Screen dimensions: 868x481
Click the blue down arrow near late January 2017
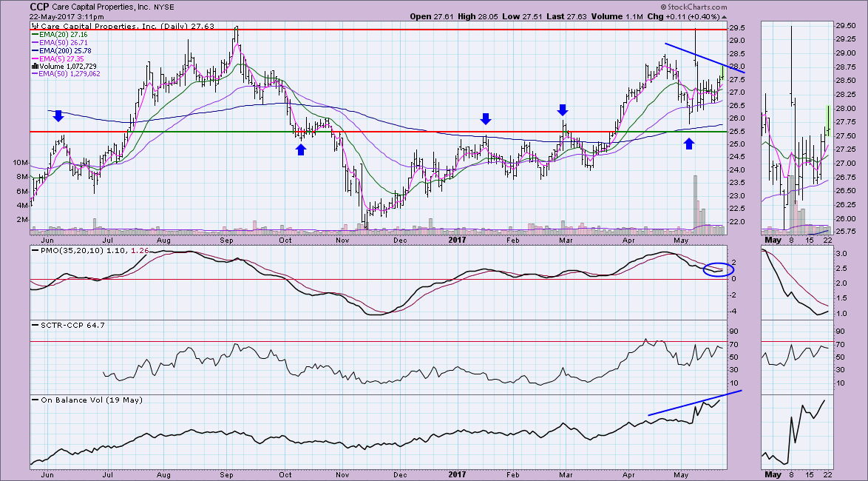[x=486, y=118]
